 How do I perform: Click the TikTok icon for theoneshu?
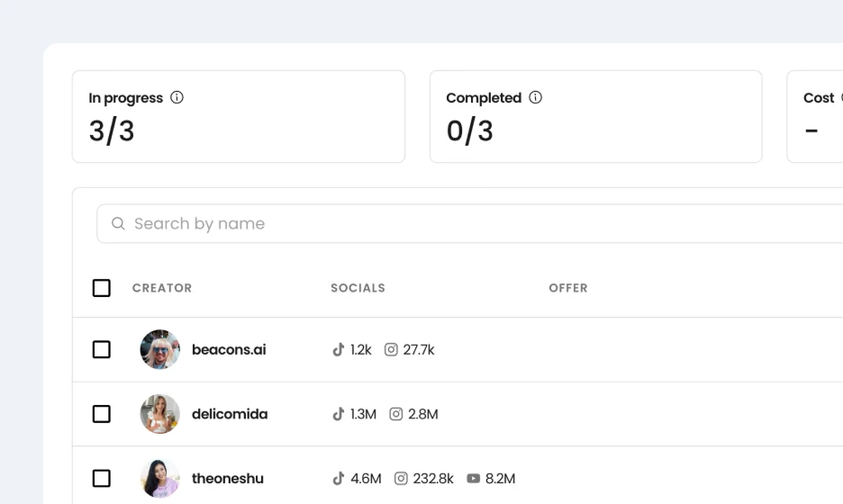[x=339, y=479]
